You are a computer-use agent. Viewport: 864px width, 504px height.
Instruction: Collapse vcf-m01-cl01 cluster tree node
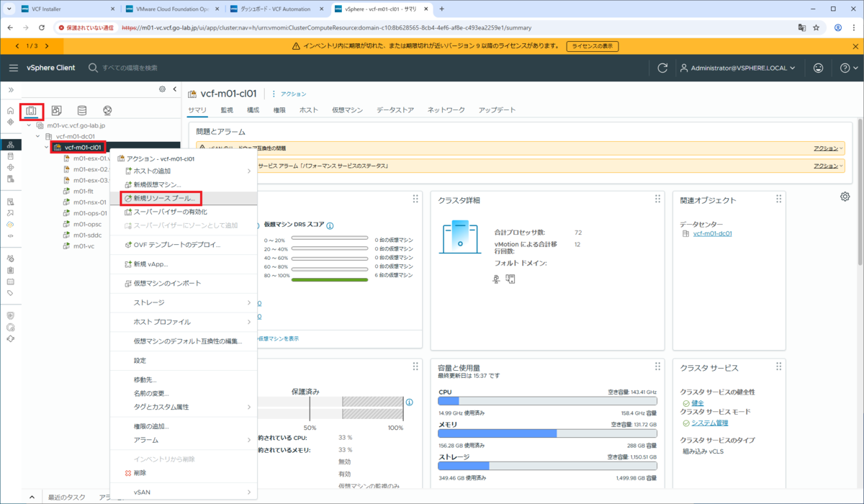pos(47,148)
